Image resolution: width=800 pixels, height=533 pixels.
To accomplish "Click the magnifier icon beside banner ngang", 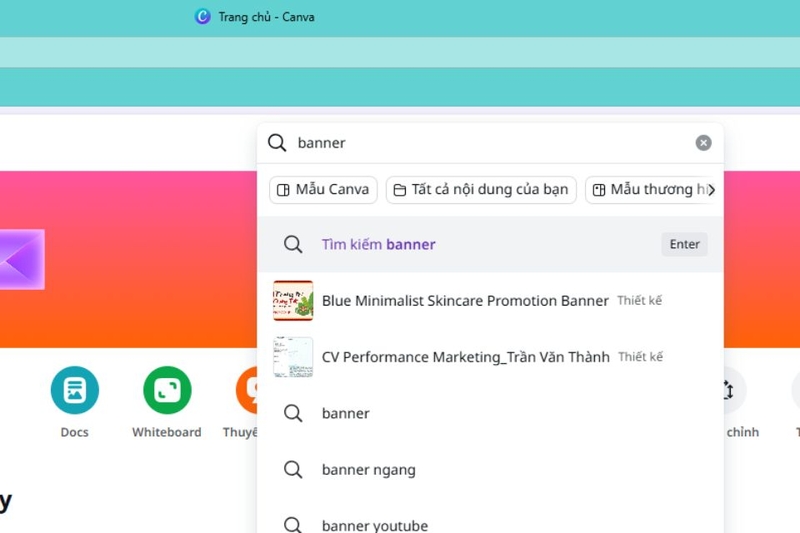I will (293, 469).
